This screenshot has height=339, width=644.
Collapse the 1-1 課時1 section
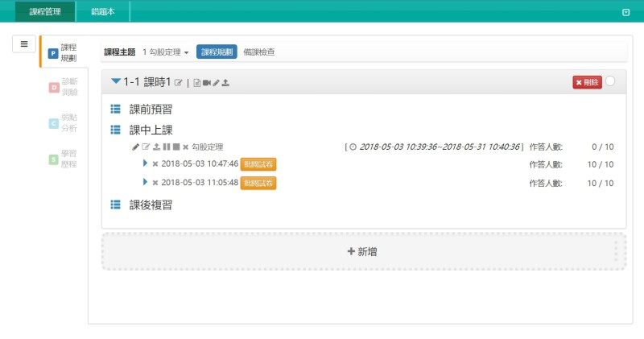click(x=116, y=82)
